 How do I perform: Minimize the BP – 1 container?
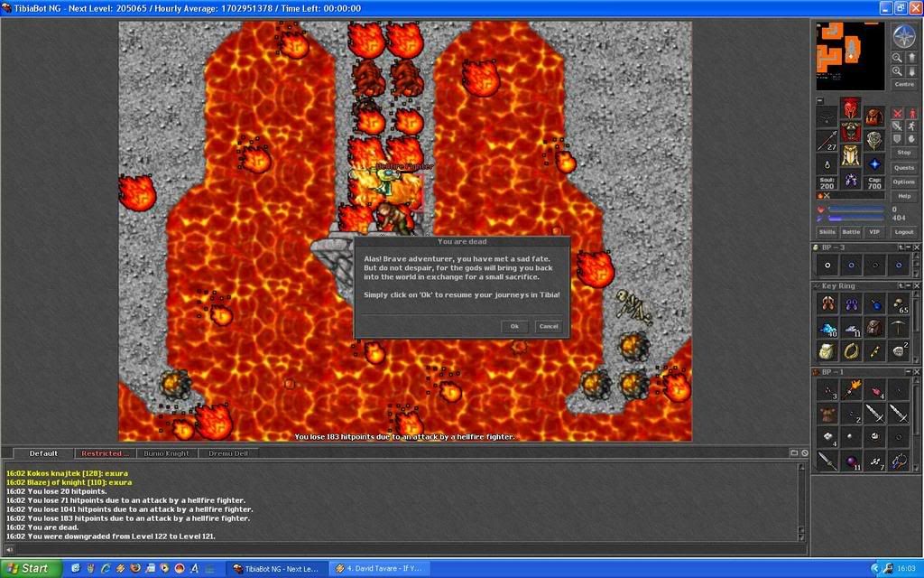(909, 372)
